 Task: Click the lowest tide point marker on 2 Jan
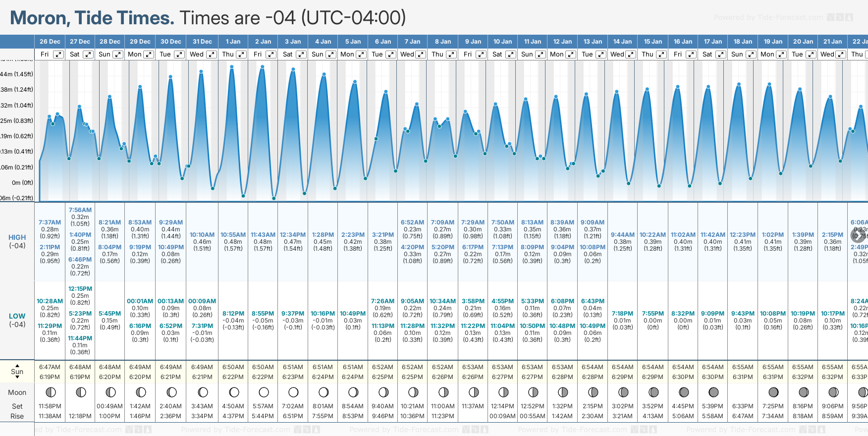(x=273, y=198)
